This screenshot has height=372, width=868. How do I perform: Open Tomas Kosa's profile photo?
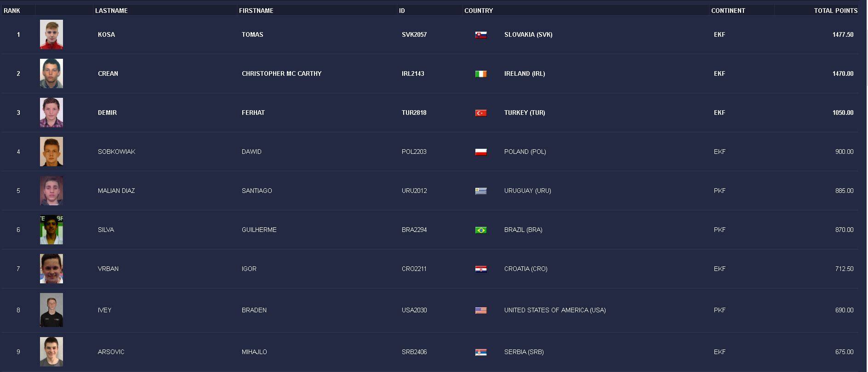click(51, 34)
